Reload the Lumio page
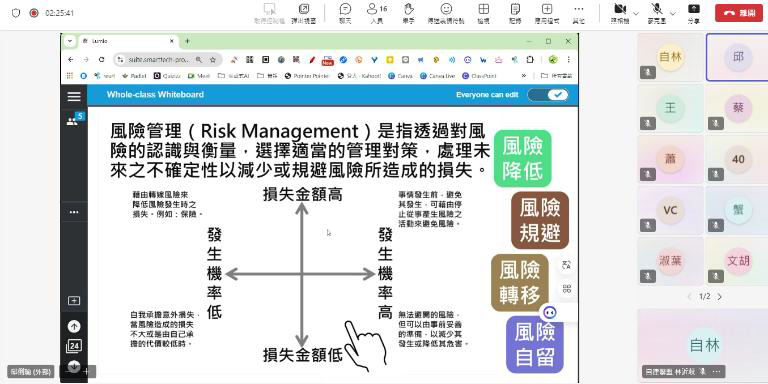This screenshot has height=384, width=768. point(101,60)
